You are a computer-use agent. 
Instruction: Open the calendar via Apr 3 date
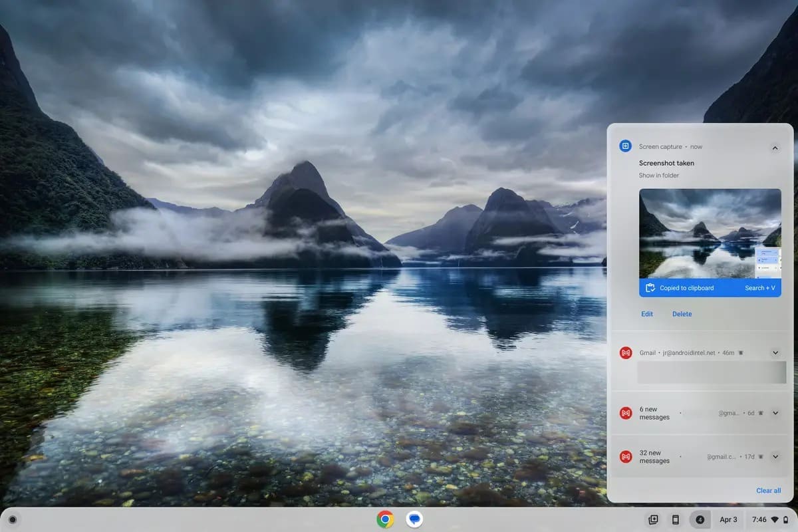point(728,519)
